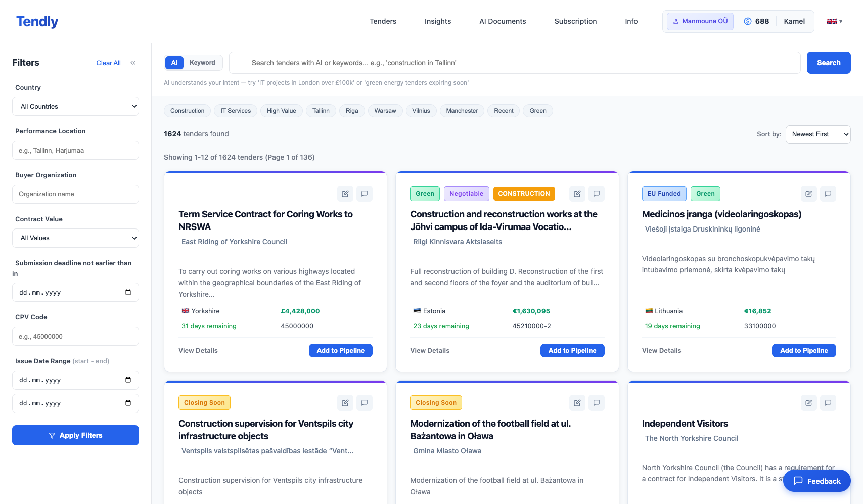Focus the Buyer Organization name field
The height and width of the screenshot is (504, 863).
click(x=75, y=194)
